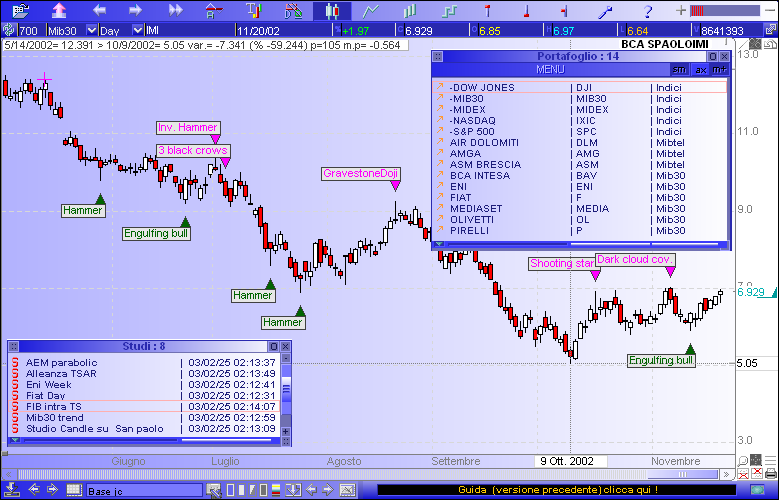779x500 pixels.
Task: Click the pink up arrow icon
Action: point(59,10)
